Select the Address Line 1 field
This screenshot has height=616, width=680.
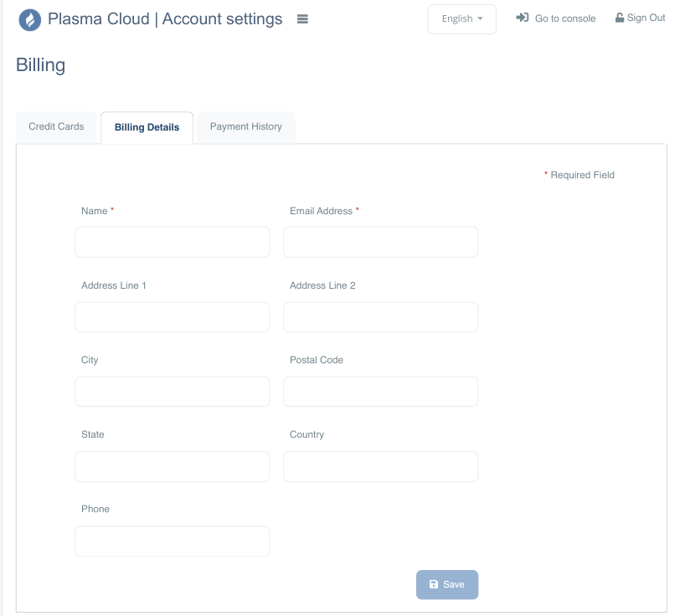point(173,317)
